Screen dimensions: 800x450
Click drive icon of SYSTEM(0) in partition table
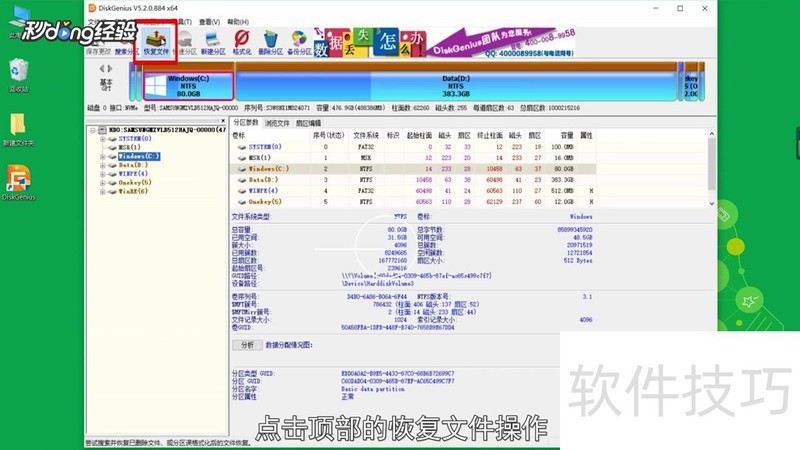(x=242, y=147)
